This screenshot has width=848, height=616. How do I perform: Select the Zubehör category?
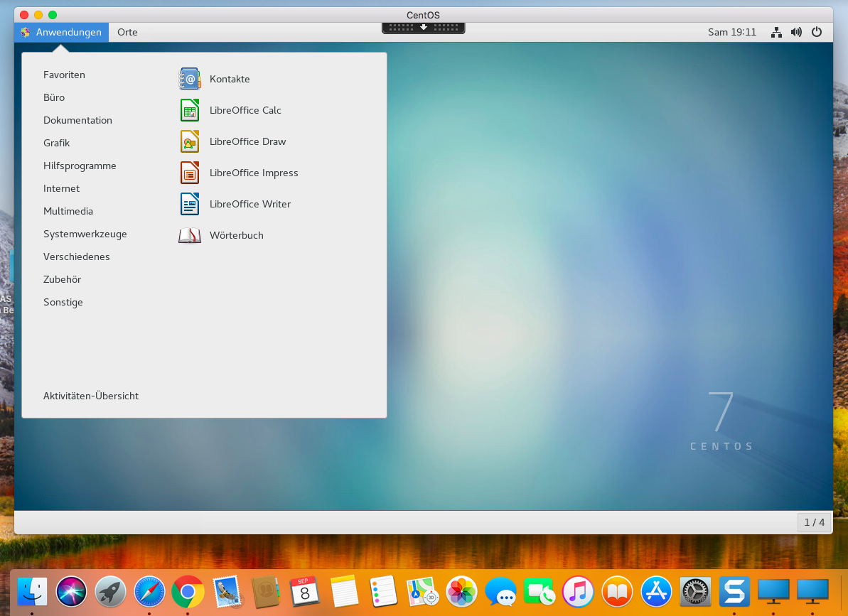(x=63, y=279)
